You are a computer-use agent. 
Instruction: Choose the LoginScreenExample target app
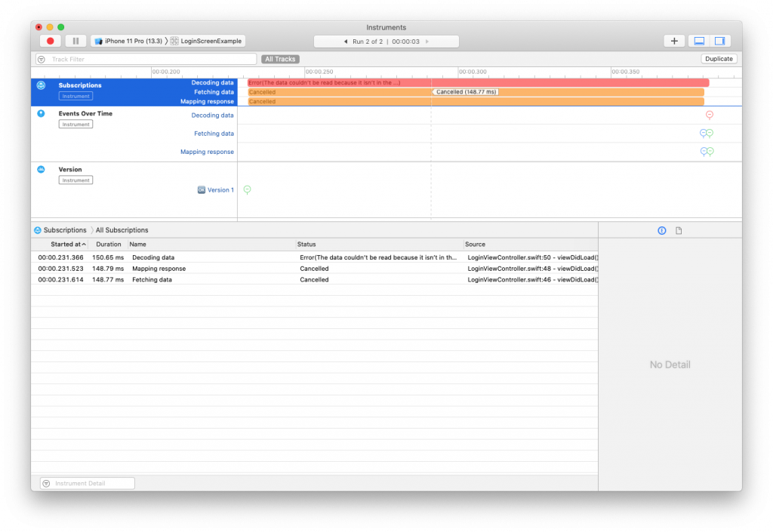(x=206, y=41)
